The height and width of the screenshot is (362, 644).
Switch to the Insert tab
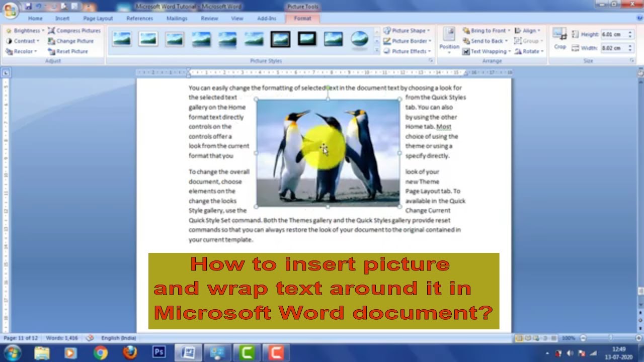point(62,19)
